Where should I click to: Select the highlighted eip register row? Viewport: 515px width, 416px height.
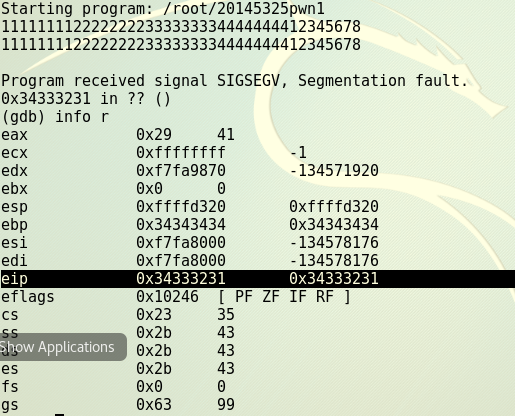coord(257,279)
